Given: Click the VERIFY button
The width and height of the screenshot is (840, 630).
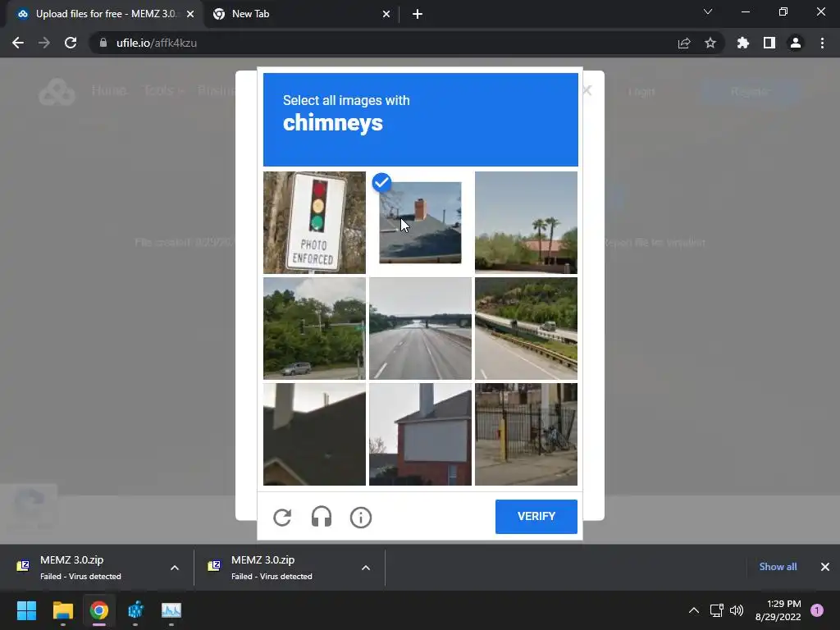Looking at the screenshot, I should coord(536,517).
